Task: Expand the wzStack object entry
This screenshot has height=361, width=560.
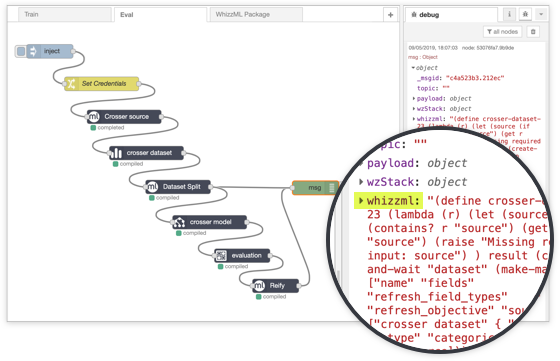Action: (414, 109)
